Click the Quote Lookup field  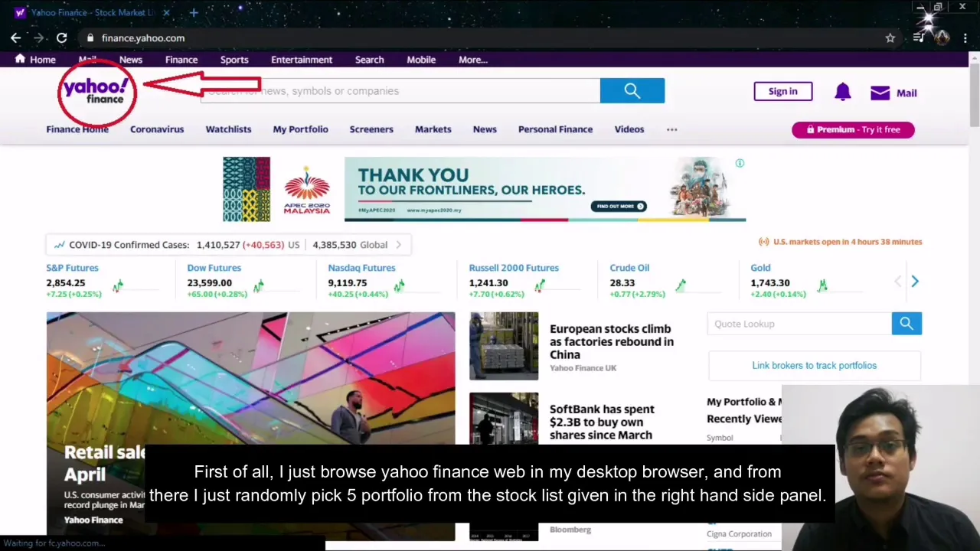coord(799,324)
